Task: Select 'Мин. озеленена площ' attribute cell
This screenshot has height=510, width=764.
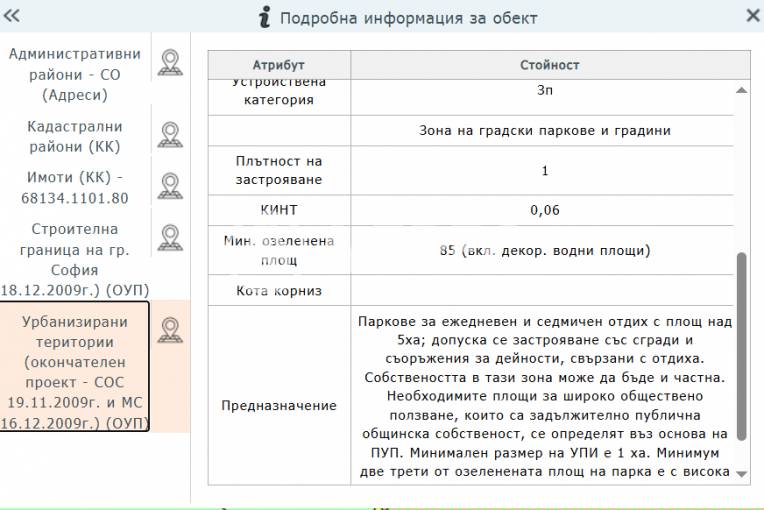Action: pyautogui.click(x=279, y=250)
